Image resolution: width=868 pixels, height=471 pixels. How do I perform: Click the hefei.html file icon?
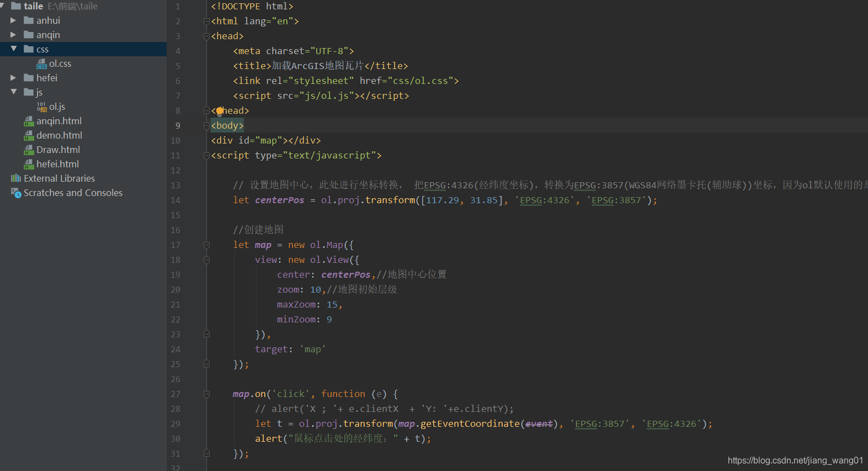coord(29,165)
